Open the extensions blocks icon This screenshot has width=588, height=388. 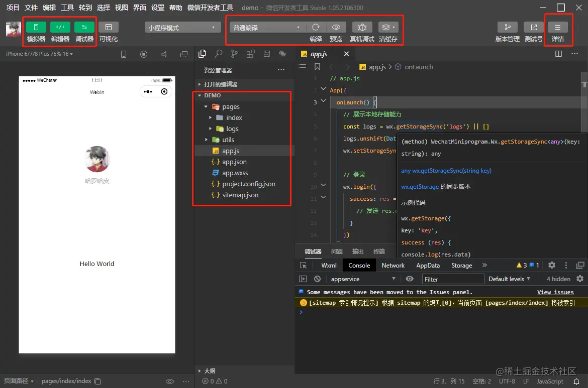(250, 54)
